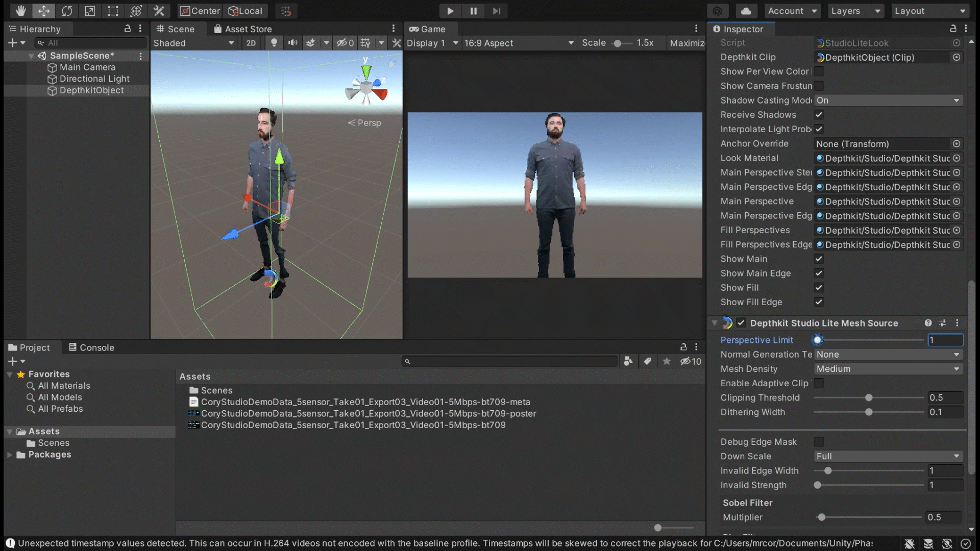This screenshot has width=980, height=551.
Task: Toggle scene audio speaker icon
Action: pos(292,43)
